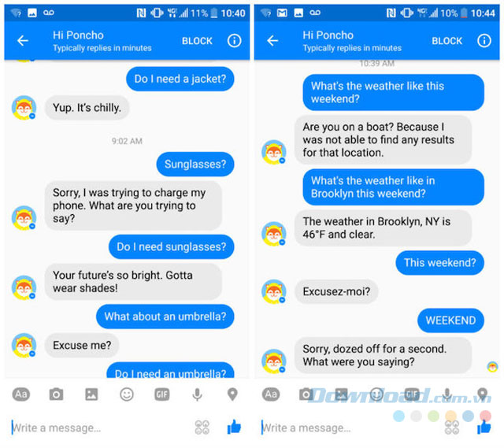Tap Aa text icon in right chat toolbar
The image size is (504, 448).
pyautogui.click(x=271, y=394)
